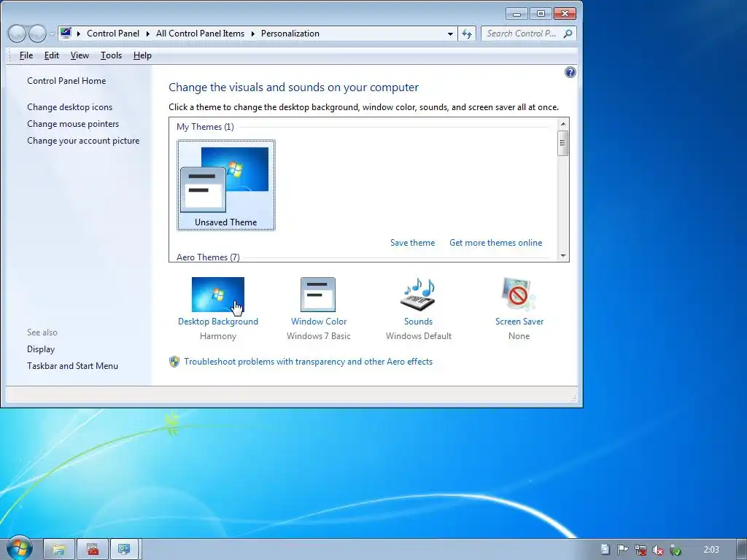Open the View menu
This screenshot has height=560, width=747.
80,55
